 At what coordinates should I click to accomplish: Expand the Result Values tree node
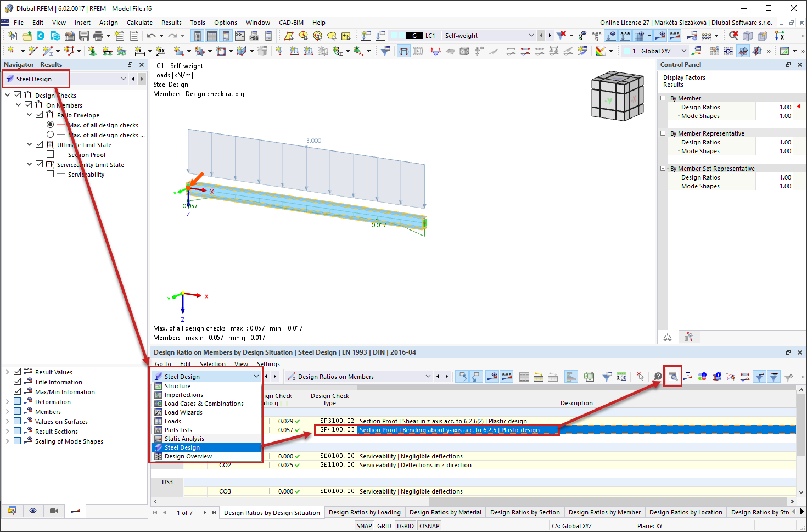(x=8, y=372)
